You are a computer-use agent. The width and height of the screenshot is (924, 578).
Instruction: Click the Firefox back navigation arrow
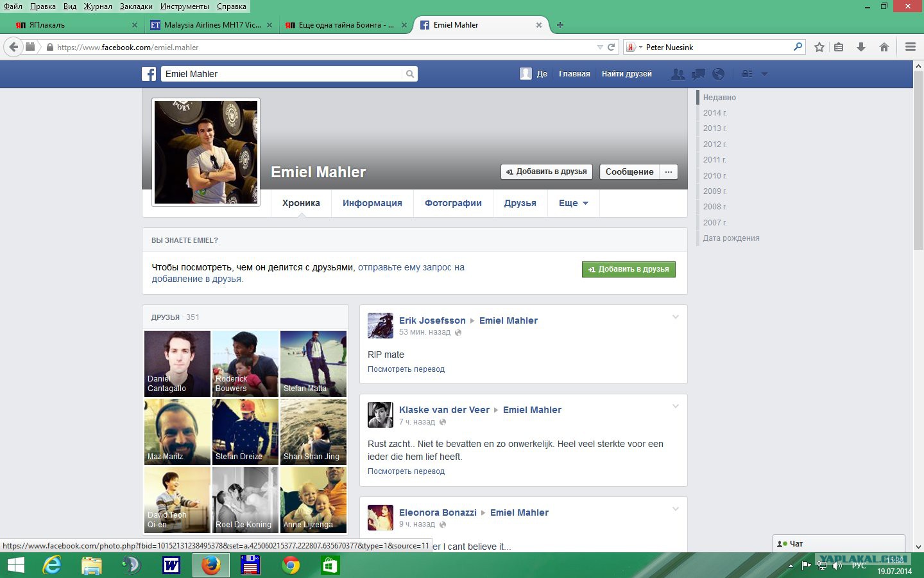click(x=13, y=47)
